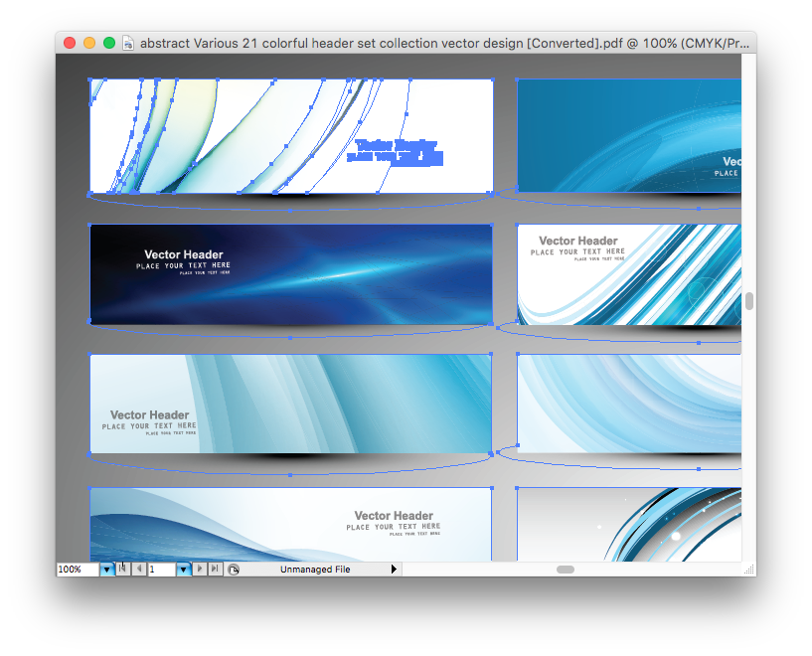This screenshot has width=812, height=656.
Task: Select the white banner with selected paths
Action: click(x=291, y=136)
